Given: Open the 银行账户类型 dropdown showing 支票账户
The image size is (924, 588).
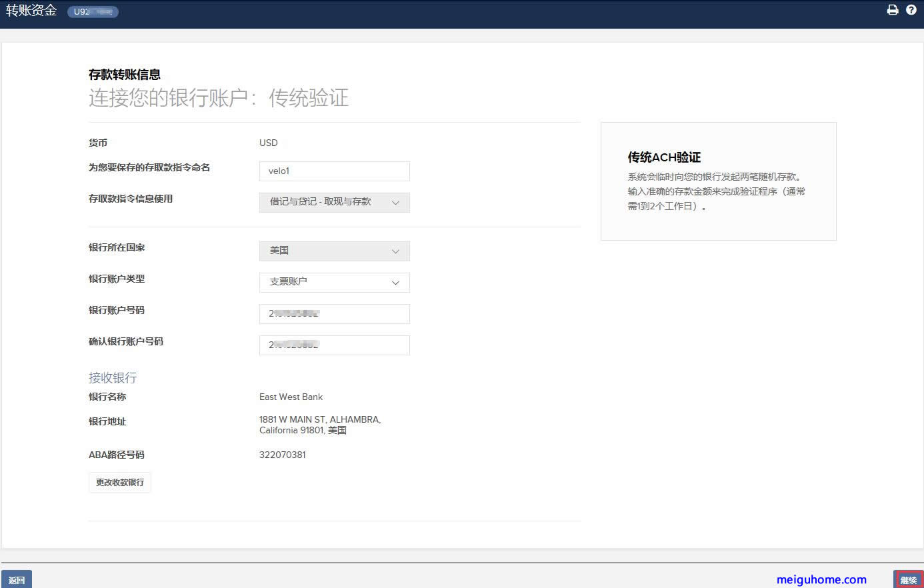Looking at the screenshot, I should [335, 283].
